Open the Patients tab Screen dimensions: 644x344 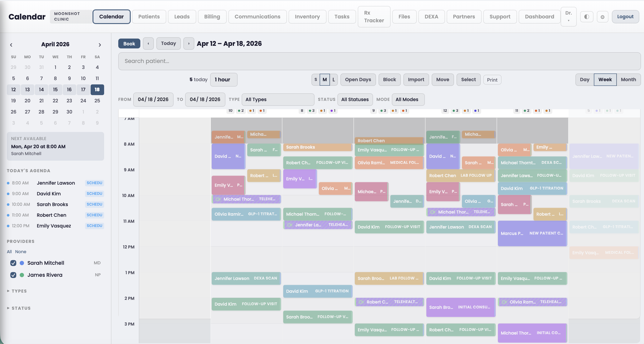click(149, 17)
